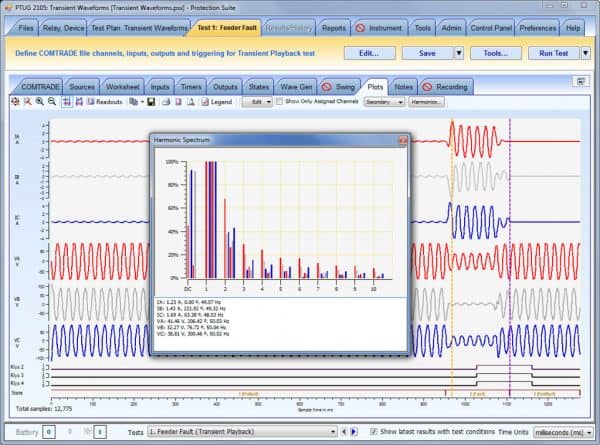Image resolution: width=600 pixels, height=445 pixels.
Task: Switch to the COMTRADE tab
Action: (x=40, y=87)
